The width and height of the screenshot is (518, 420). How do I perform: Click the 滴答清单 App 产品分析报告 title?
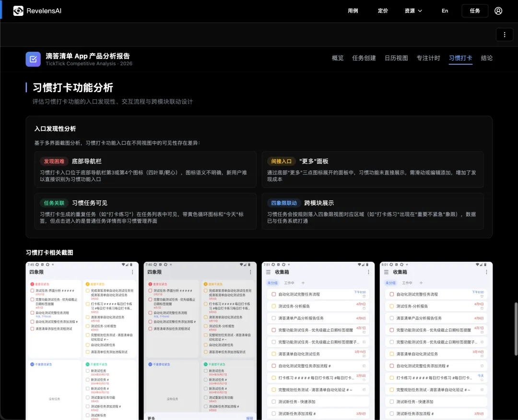(x=88, y=56)
